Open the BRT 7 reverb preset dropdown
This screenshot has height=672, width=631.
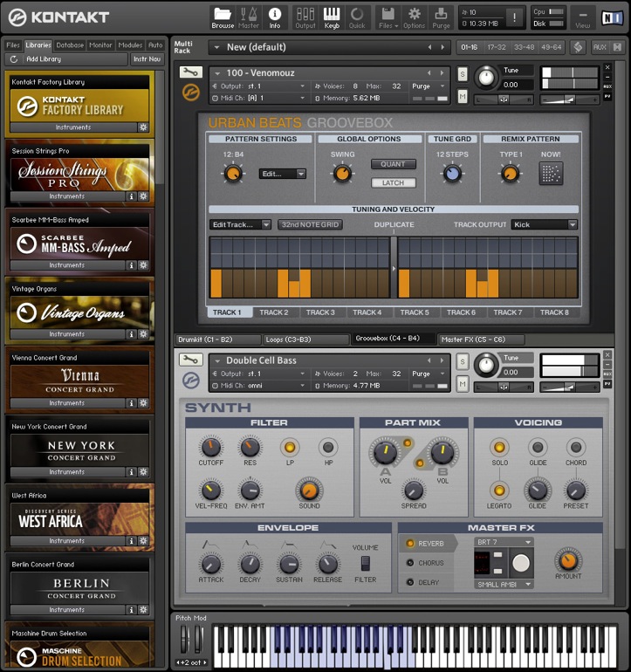click(504, 542)
